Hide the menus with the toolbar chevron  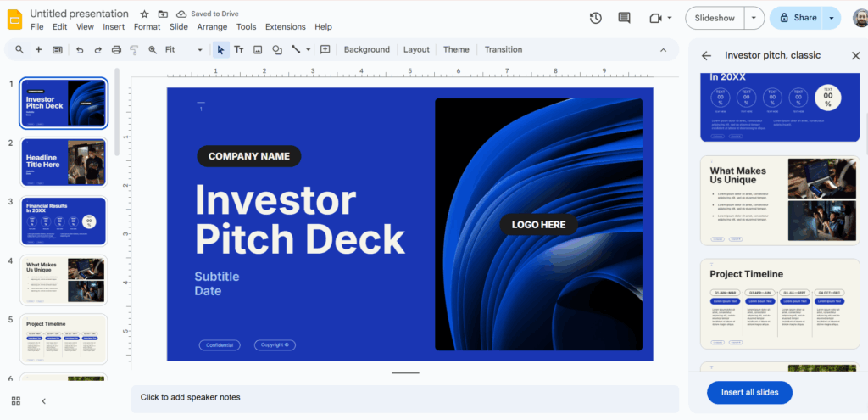(664, 50)
